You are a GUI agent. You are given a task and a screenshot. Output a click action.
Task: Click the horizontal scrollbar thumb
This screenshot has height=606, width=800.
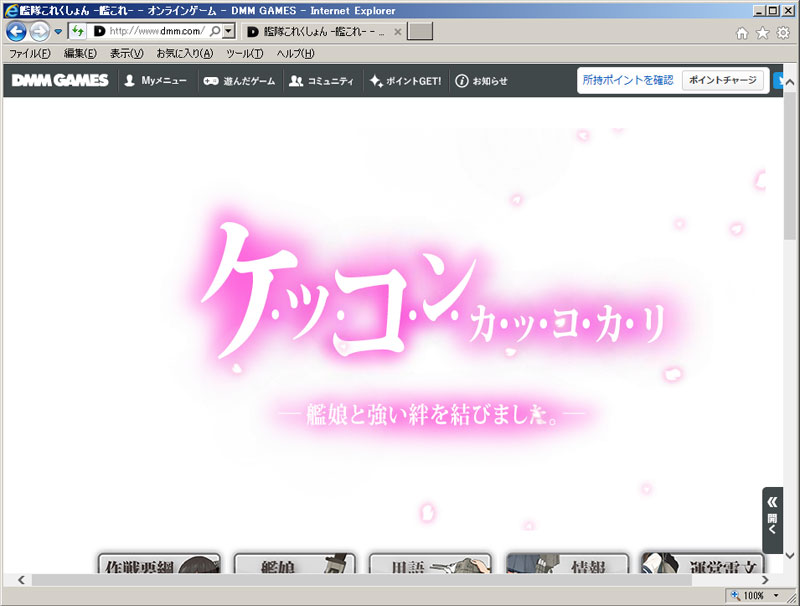tap(362, 580)
